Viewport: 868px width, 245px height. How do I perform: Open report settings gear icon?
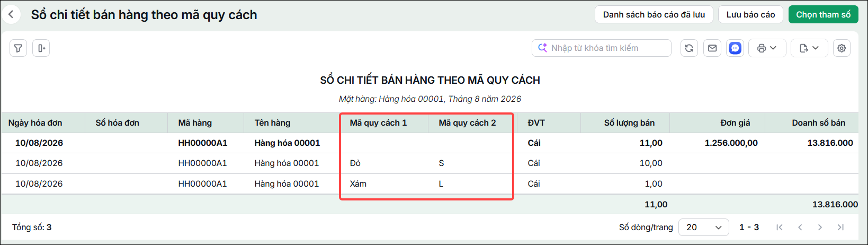coord(842,48)
